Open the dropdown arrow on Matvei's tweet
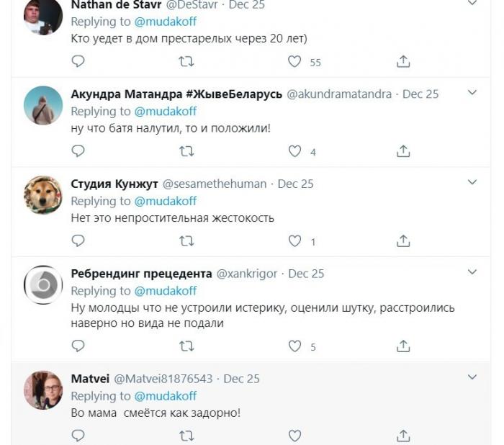Image resolution: width=504 pixels, height=445 pixels. click(x=472, y=377)
